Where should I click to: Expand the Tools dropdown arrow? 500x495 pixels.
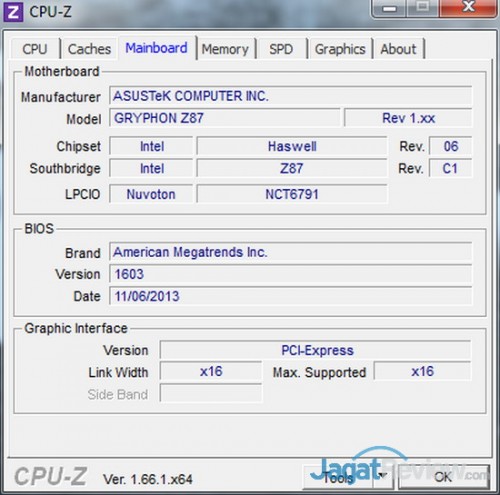383,476
